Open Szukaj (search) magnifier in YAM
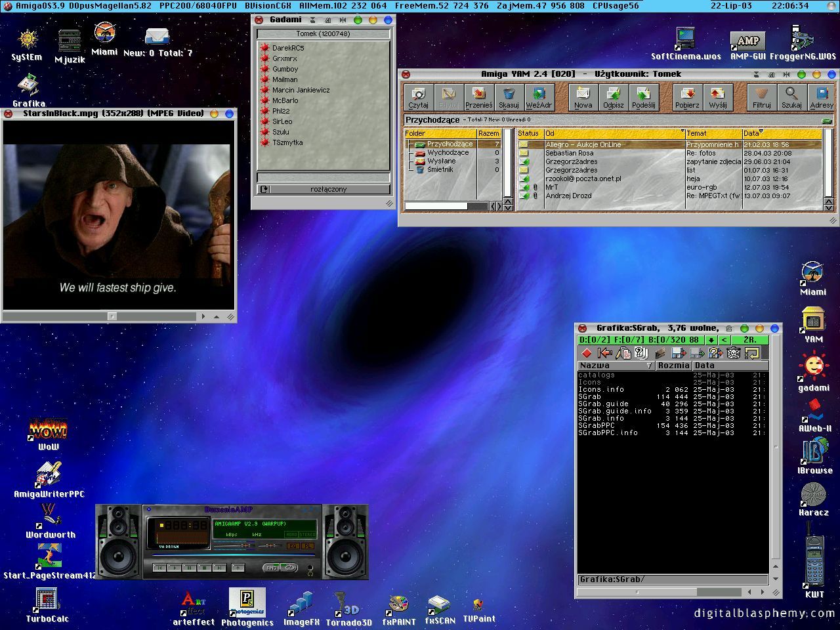This screenshot has width=840, height=630. [792, 97]
